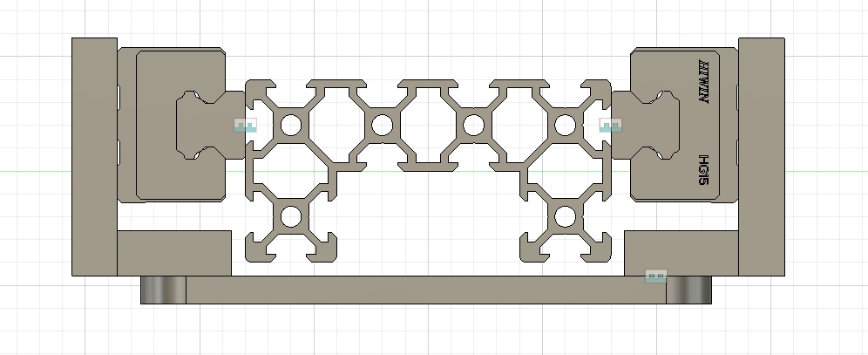Select the center top T-slot of the extrusion

click(427, 92)
